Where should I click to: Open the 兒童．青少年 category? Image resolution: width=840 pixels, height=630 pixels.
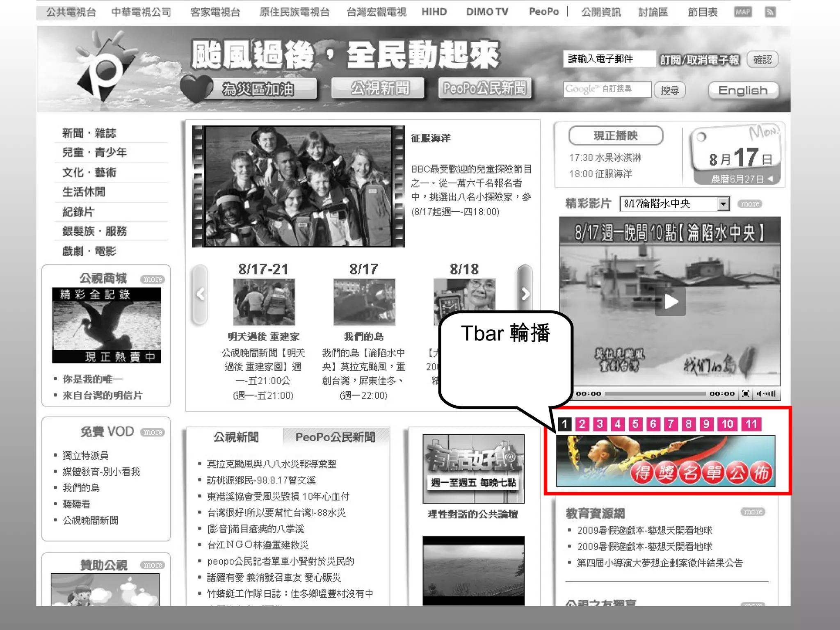[x=95, y=153]
